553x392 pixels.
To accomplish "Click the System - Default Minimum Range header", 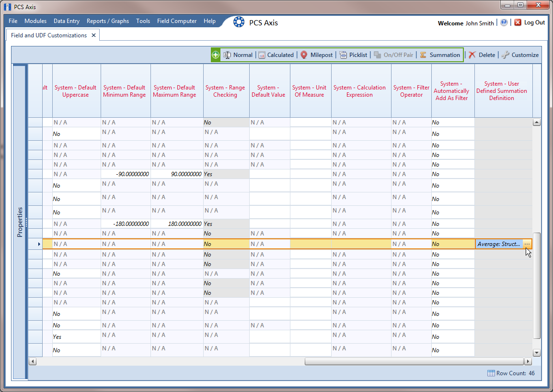I will point(125,91).
